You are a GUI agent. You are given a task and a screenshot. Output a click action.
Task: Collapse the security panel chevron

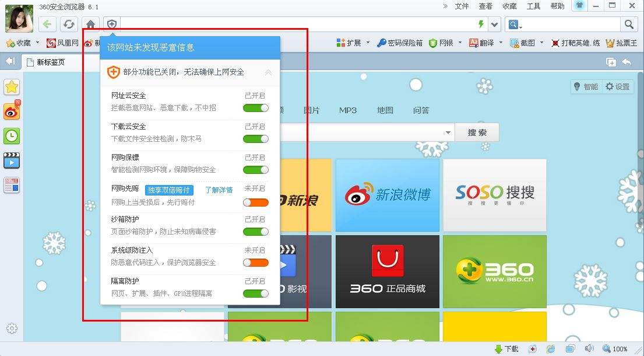[268, 72]
